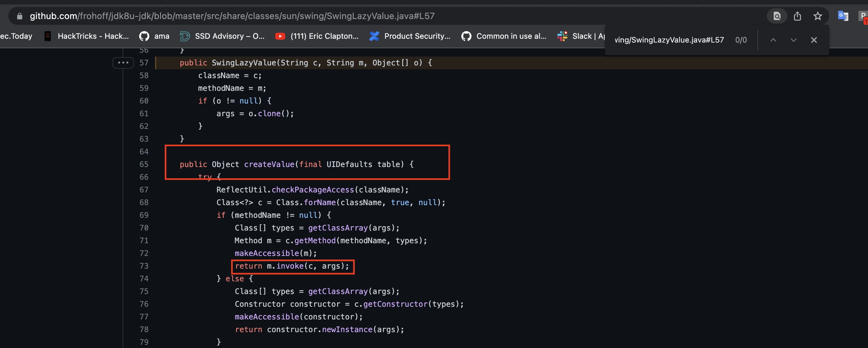868x348 pixels.
Task: Open the Eric Clapton YouTube bookmark
Action: [317, 36]
